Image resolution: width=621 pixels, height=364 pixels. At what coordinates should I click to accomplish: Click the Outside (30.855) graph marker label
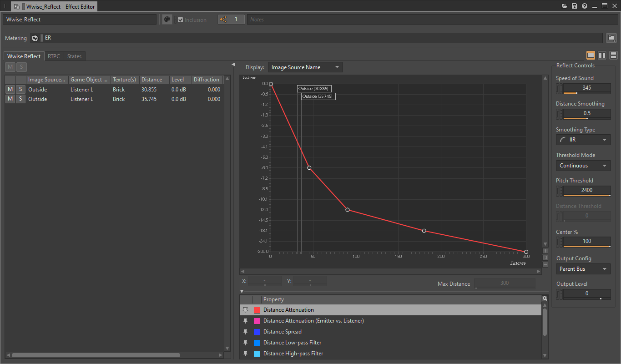click(314, 88)
